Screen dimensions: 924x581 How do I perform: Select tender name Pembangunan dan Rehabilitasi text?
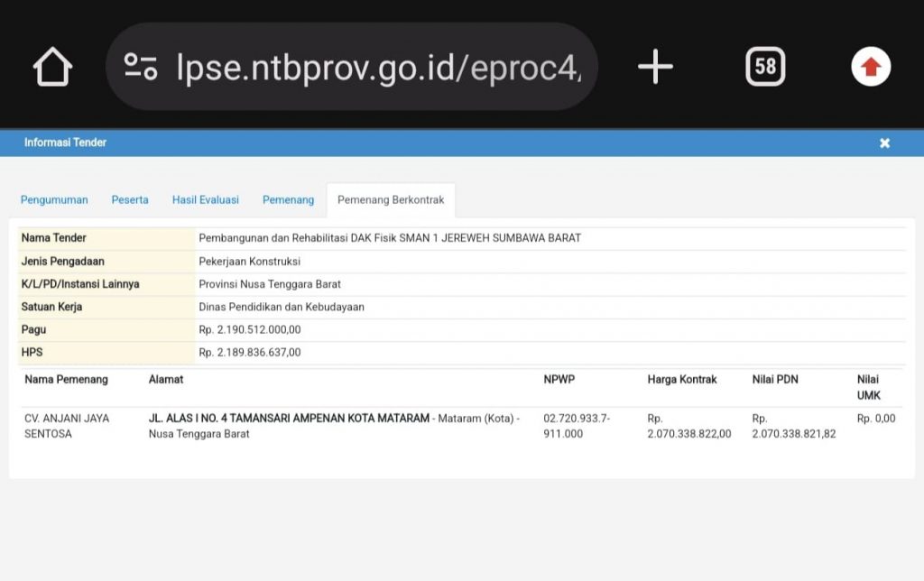pyautogui.click(x=390, y=238)
